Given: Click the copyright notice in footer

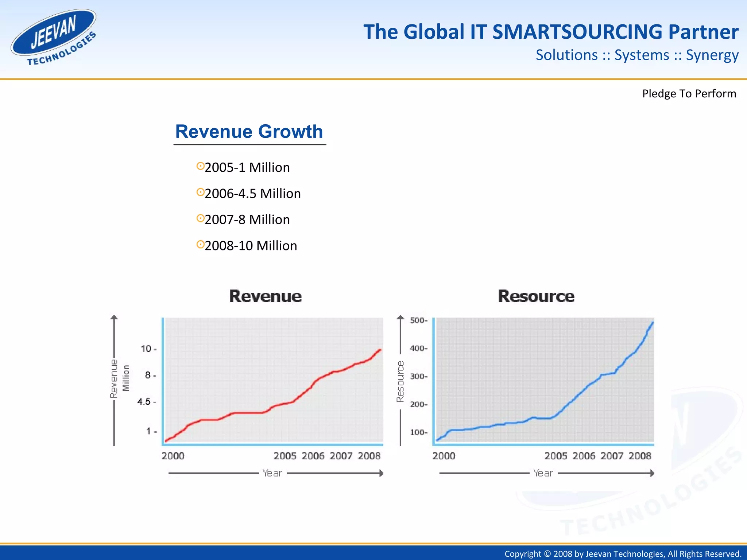Looking at the screenshot, I should pos(623,554).
